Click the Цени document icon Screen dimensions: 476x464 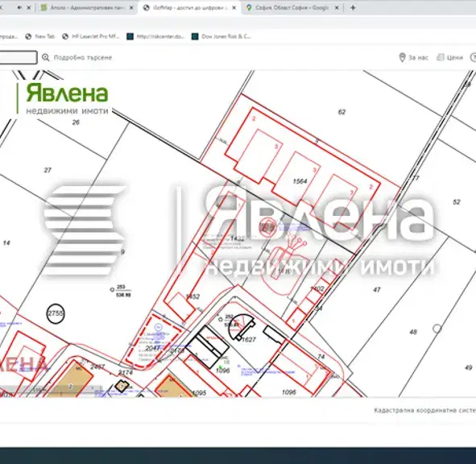(x=441, y=57)
